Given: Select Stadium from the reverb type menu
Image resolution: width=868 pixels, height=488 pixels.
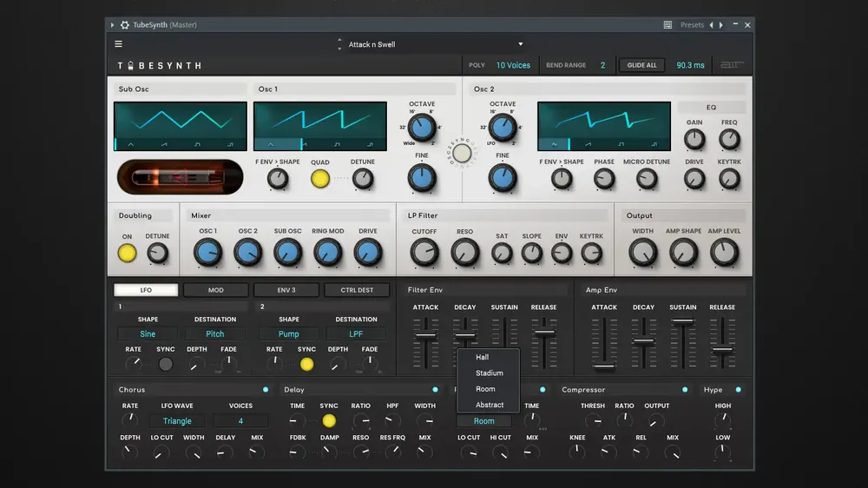Looking at the screenshot, I should click(x=489, y=373).
